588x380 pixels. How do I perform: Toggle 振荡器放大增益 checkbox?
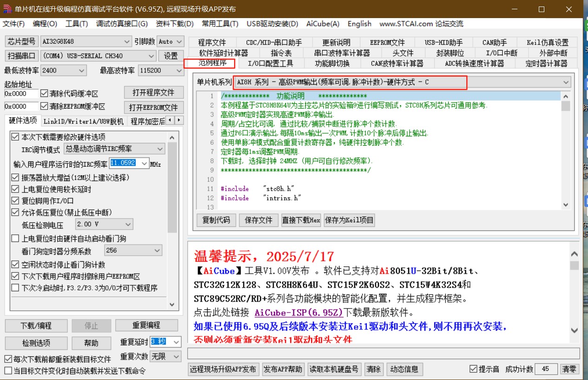tap(15, 178)
